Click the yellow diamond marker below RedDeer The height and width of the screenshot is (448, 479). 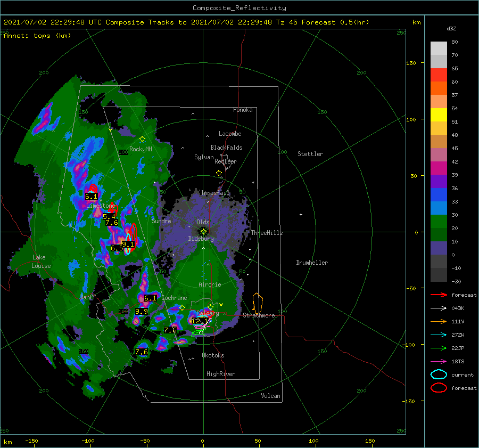219,173
